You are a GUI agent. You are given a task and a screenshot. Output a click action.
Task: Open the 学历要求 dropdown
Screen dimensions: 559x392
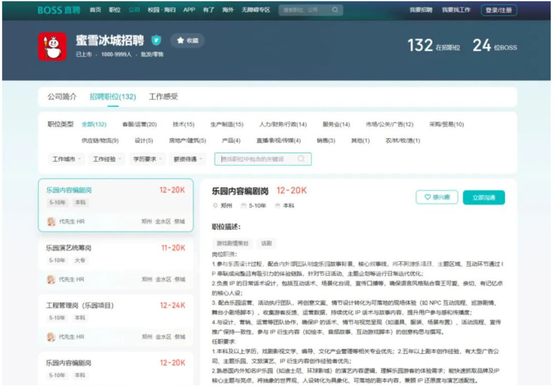tap(147, 159)
